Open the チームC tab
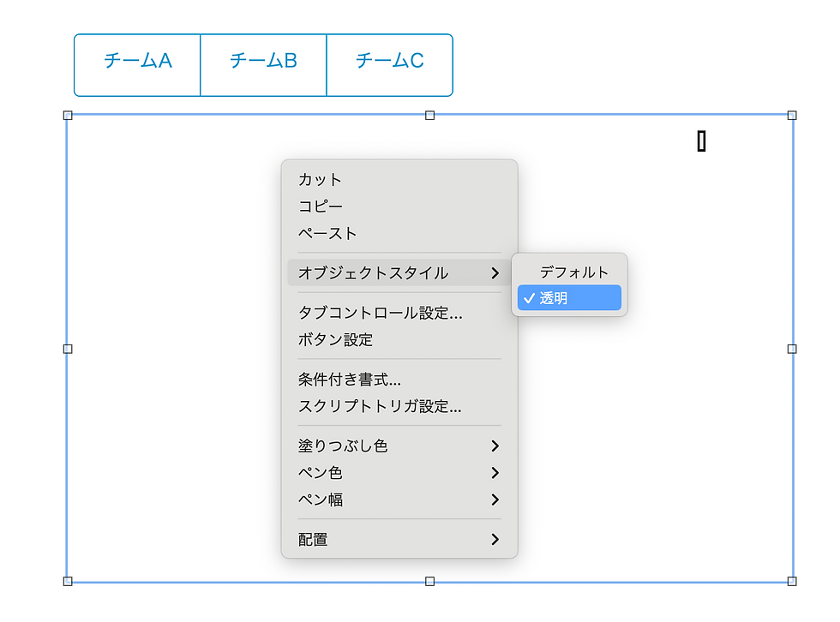The height and width of the screenshot is (622, 840). 388,65
